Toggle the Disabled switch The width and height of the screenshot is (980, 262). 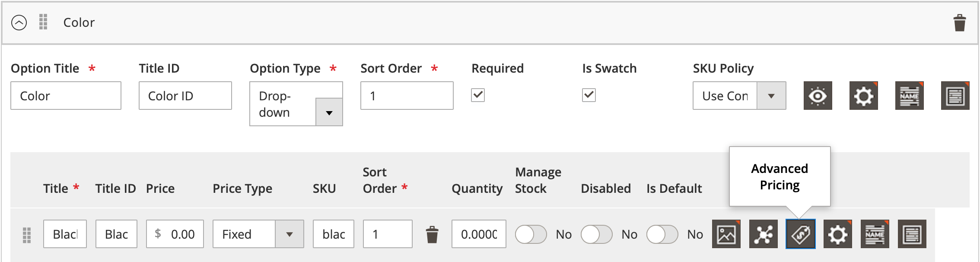pos(597,234)
